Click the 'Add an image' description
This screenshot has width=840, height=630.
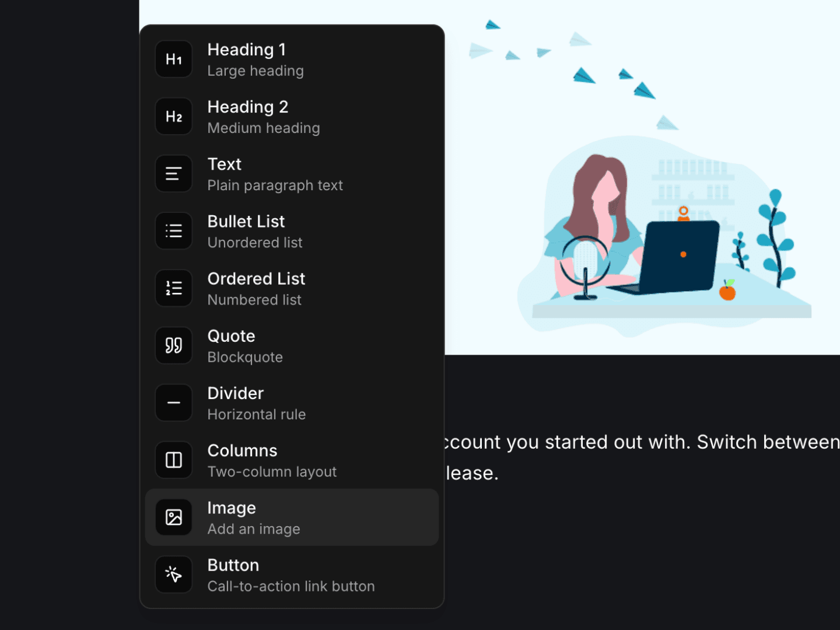tap(254, 529)
